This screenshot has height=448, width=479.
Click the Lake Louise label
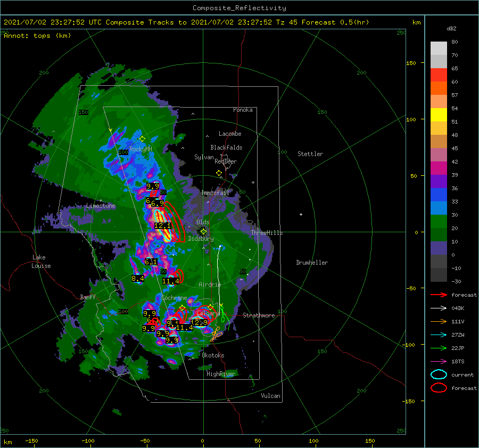point(41,262)
